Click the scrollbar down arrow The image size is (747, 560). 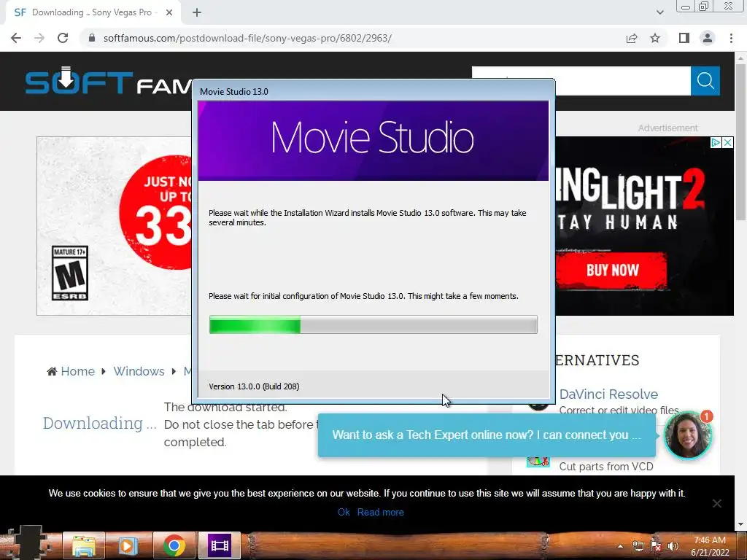(x=740, y=524)
